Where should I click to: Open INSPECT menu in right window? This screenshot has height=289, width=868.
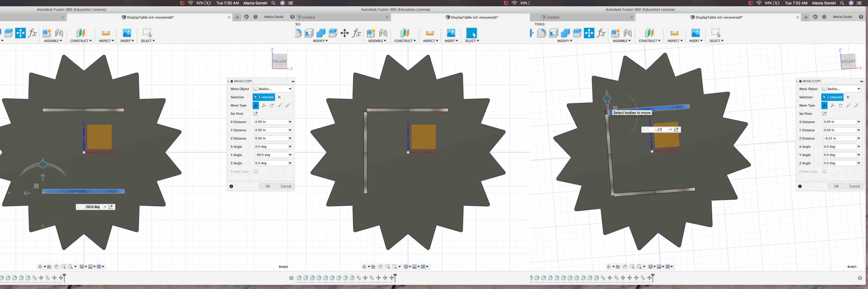(x=675, y=41)
